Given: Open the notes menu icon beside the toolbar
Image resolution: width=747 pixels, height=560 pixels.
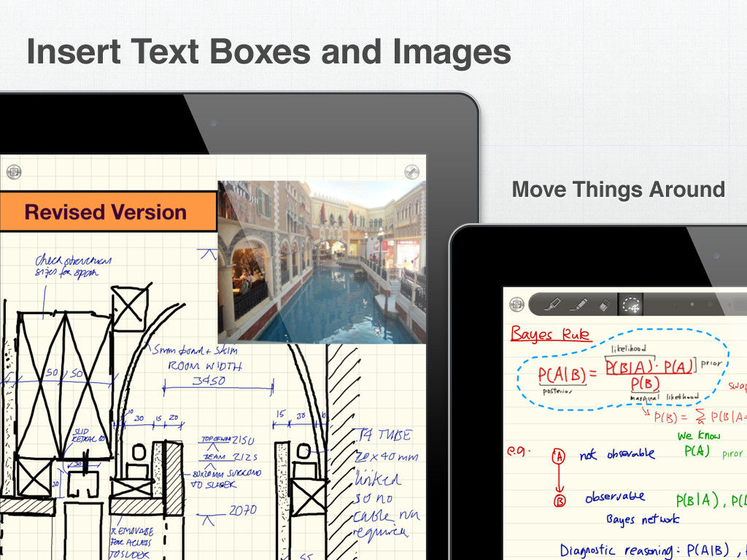Looking at the screenshot, I should (x=516, y=303).
